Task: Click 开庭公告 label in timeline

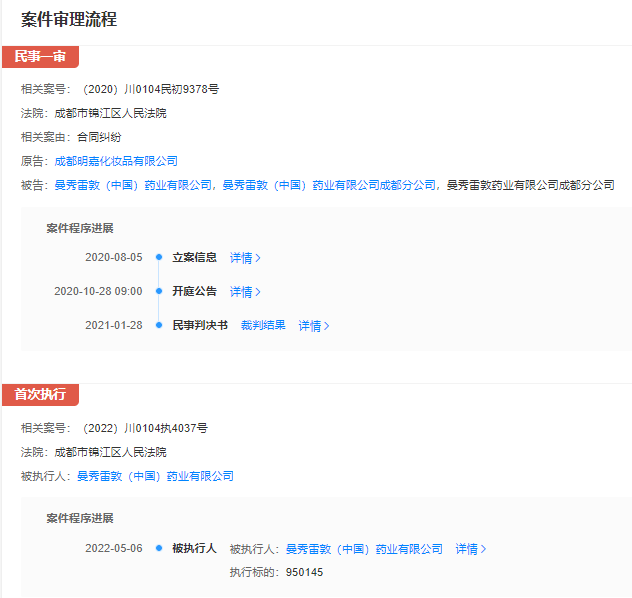Action: click(x=195, y=291)
